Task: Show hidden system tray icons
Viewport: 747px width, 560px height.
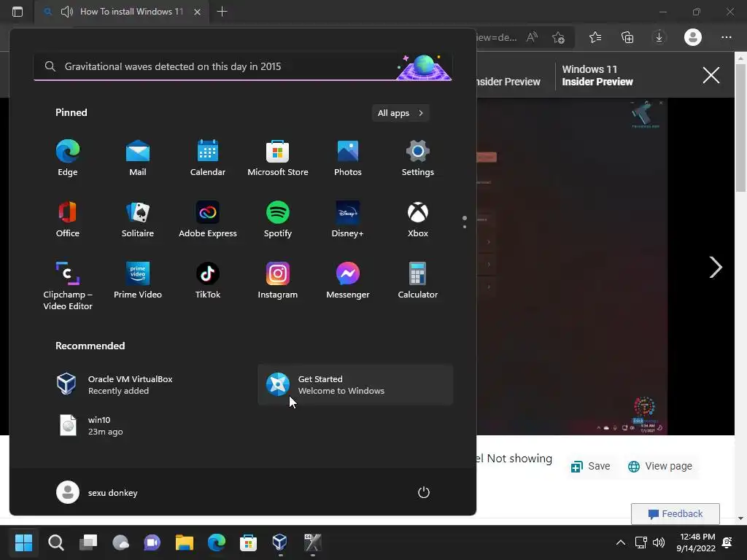Action: click(x=621, y=542)
